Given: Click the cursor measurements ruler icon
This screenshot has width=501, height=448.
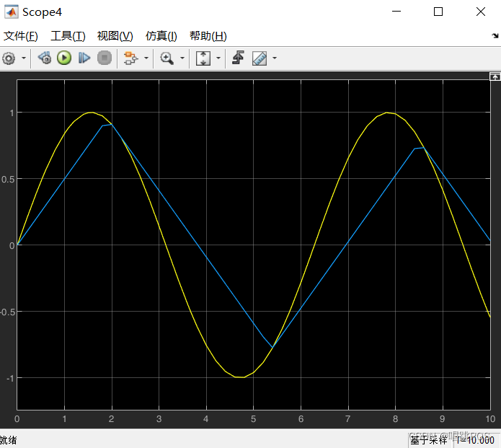Looking at the screenshot, I should pyautogui.click(x=260, y=58).
